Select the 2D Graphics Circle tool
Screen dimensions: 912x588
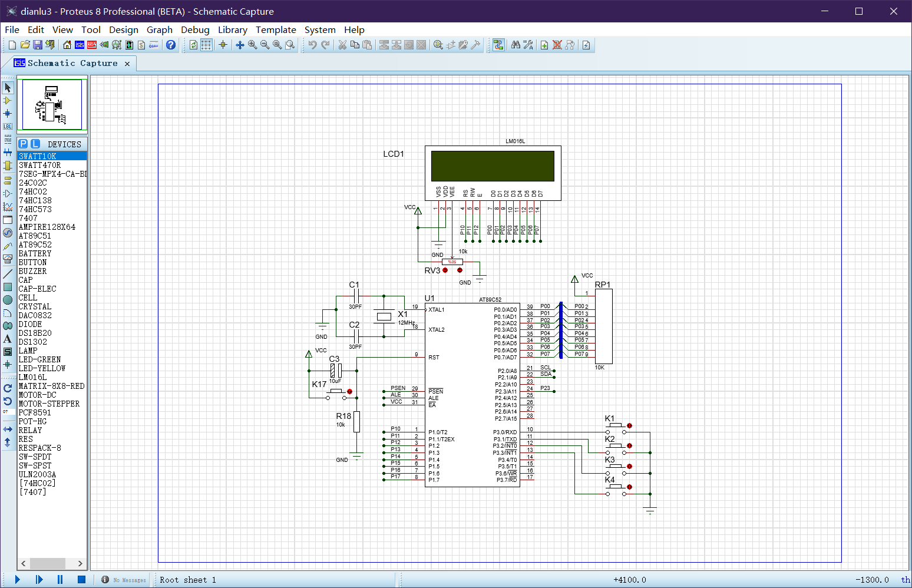click(8, 300)
